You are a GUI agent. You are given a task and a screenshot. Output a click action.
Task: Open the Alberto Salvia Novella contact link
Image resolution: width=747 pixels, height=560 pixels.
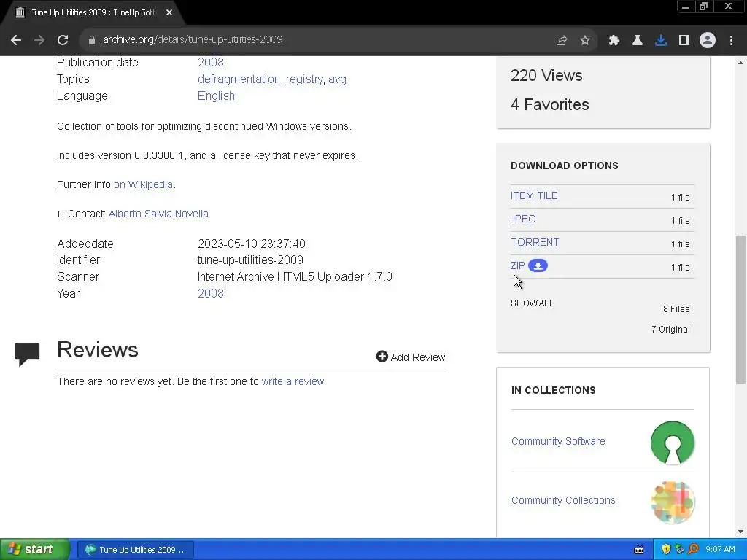coord(158,214)
